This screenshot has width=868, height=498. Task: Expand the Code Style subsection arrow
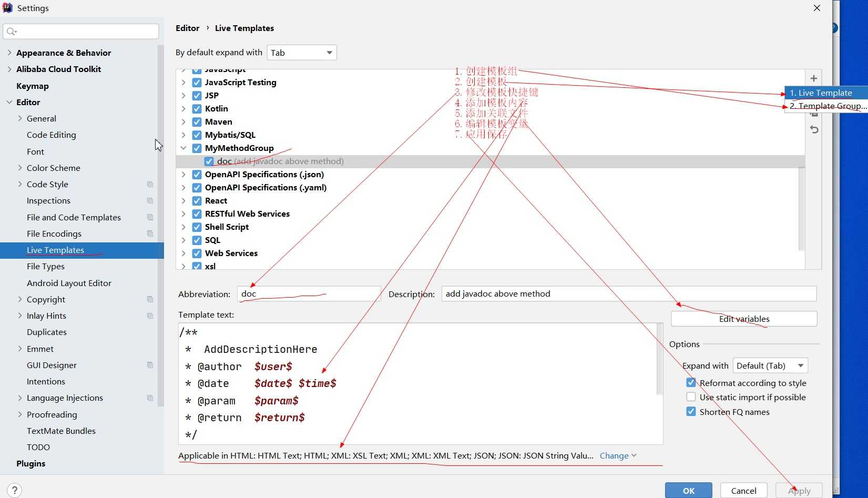pos(20,184)
